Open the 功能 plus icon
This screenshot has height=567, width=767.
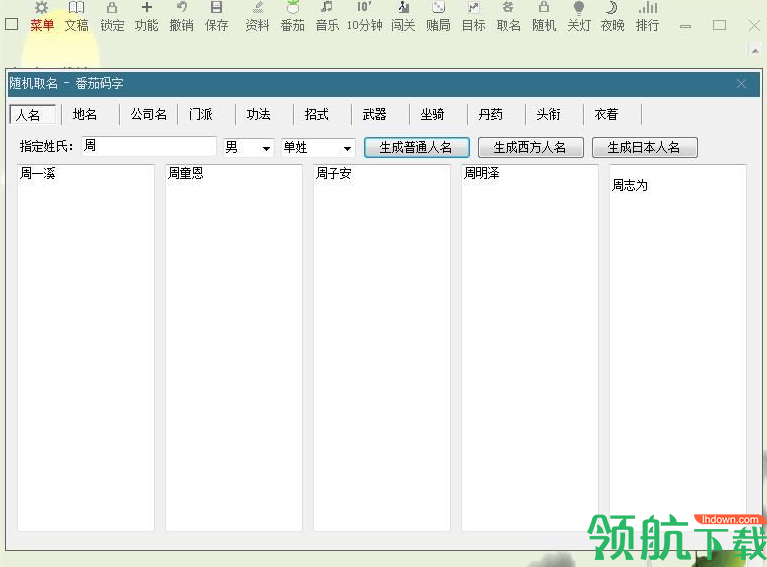click(x=147, y=16)
